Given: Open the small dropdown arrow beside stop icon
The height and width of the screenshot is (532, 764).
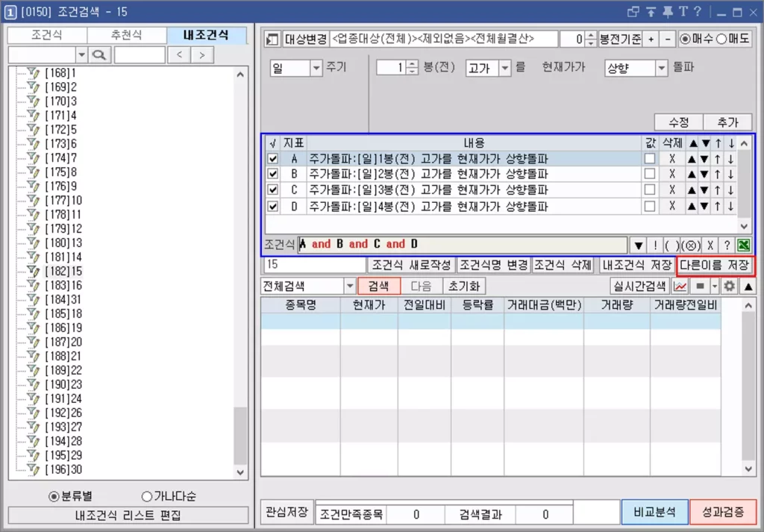Looking at the screenshot, I should [x=714, y=286].
